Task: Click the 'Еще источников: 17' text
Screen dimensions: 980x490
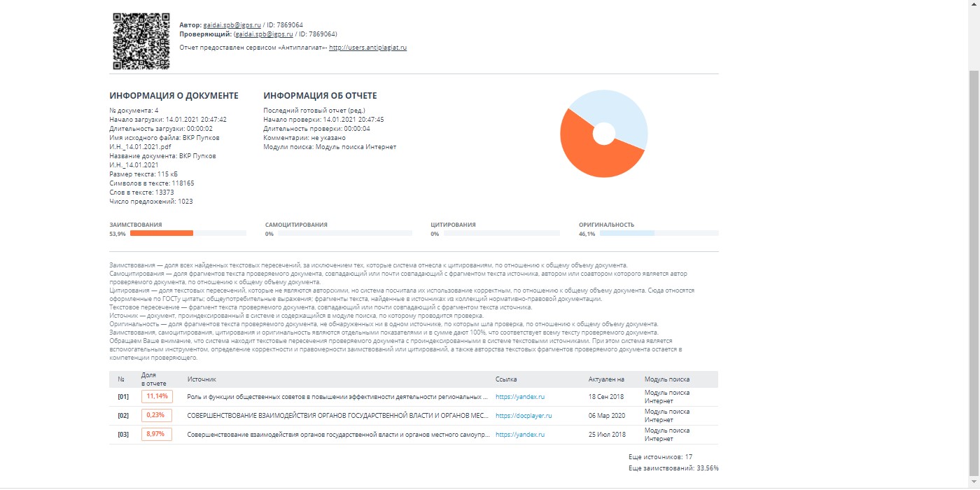Action: pyautogui.click(x=660, y=456)
